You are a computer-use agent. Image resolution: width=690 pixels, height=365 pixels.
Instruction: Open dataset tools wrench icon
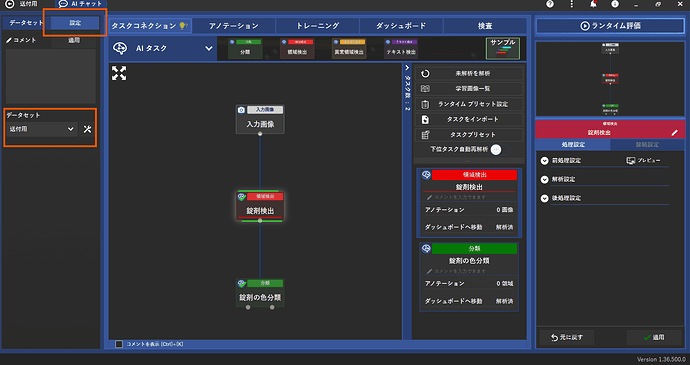pos(87,129)
